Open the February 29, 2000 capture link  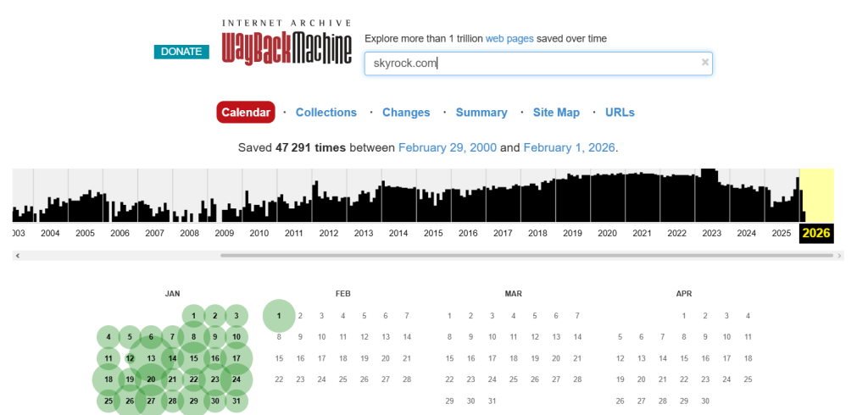click(x=448, y=147)
